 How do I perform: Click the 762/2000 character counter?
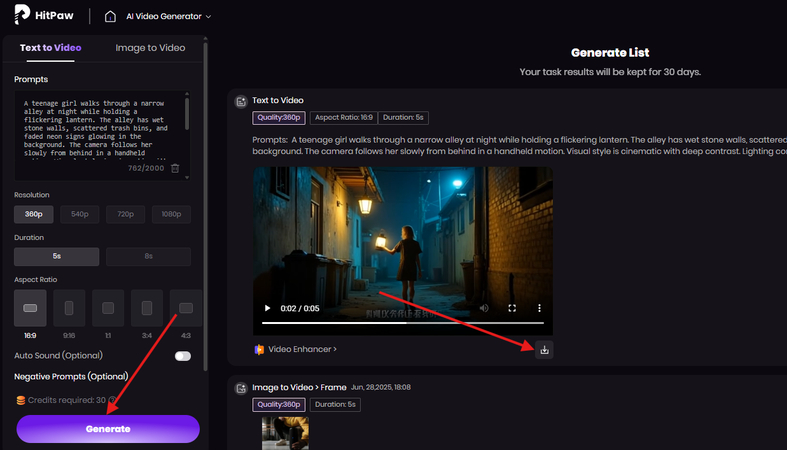click(146, 168)
